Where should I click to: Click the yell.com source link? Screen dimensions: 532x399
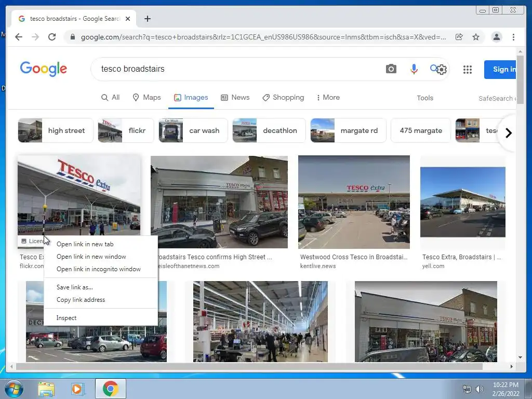433,267
